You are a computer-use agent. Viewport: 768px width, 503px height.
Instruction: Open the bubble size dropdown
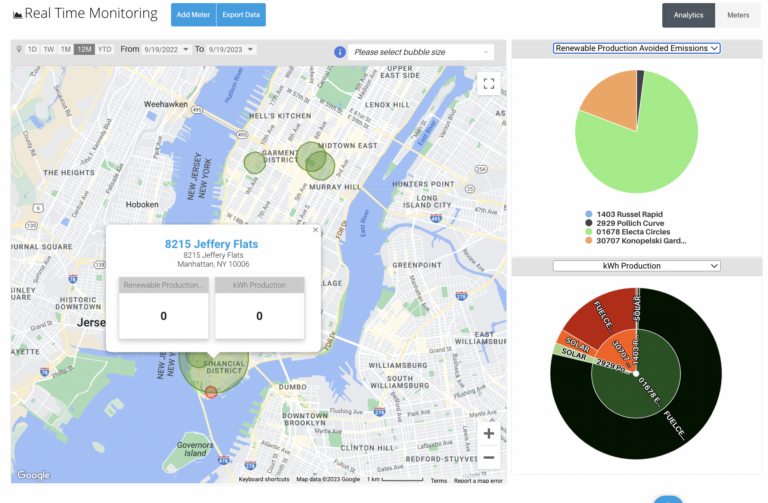421,52
